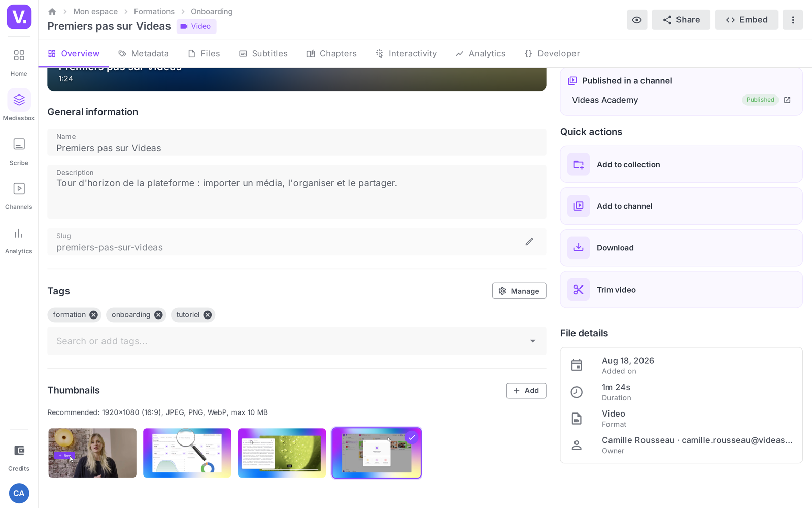Click the onboarding tag label

point(131,315)
